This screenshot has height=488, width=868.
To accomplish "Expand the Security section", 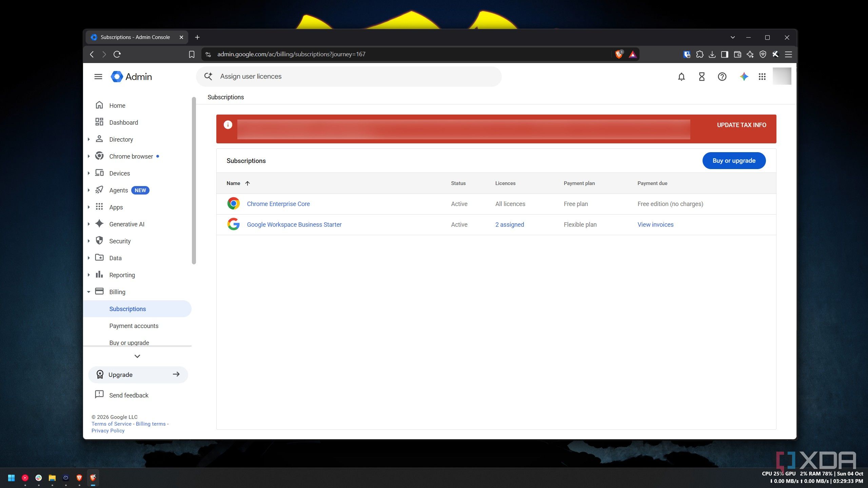I will pyautogui.click(x=89, y=241).
